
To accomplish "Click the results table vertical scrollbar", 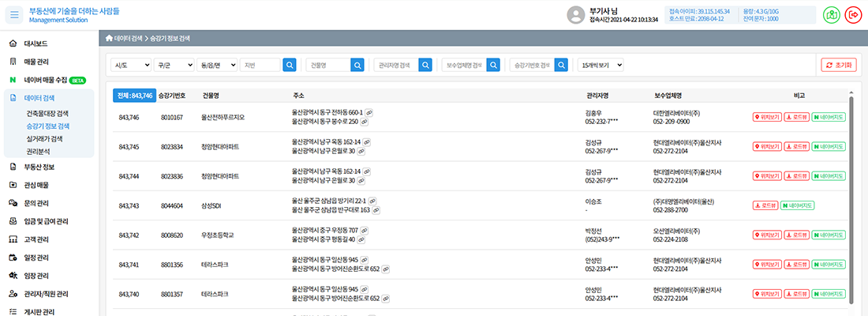I will (851, 201).
